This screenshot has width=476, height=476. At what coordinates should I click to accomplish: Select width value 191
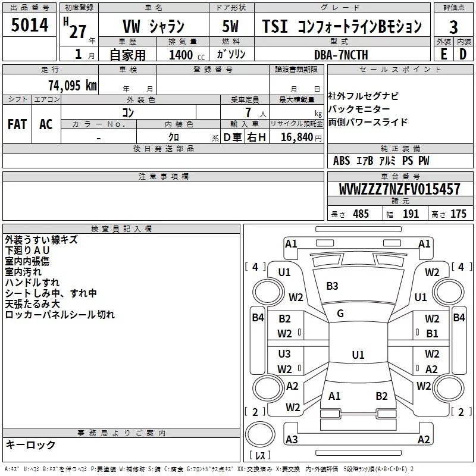(411, 214)
